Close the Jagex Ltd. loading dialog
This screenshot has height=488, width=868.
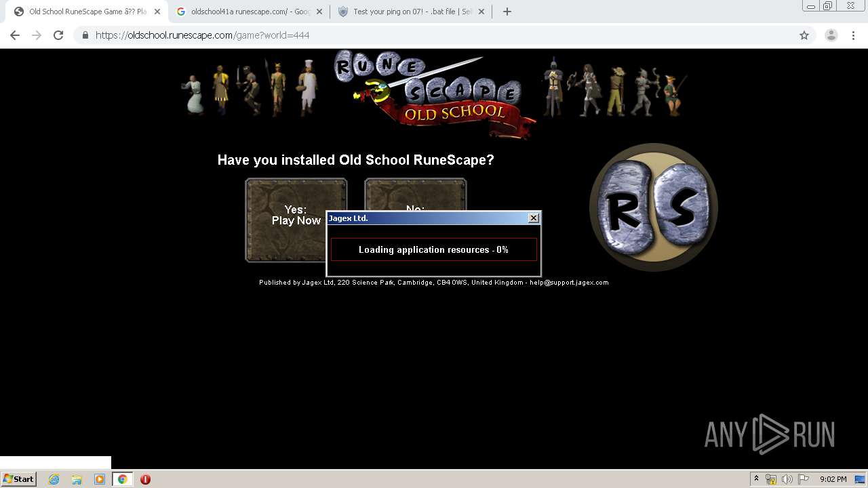[x=534, y=218]
